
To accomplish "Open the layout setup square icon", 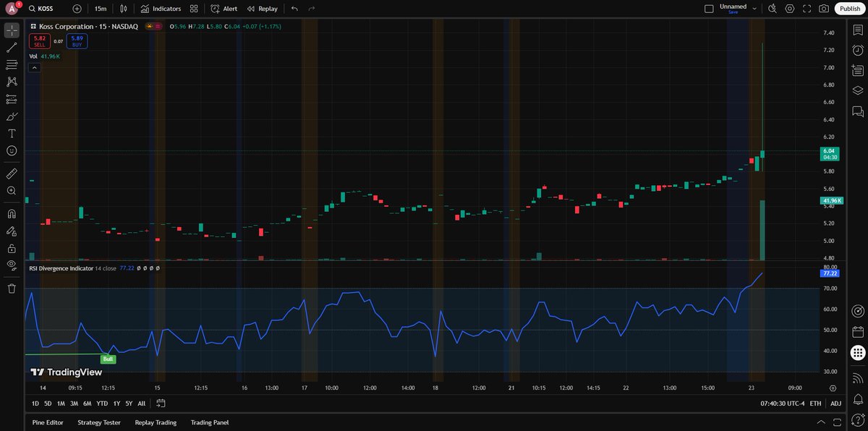I will tap(709, 9).
